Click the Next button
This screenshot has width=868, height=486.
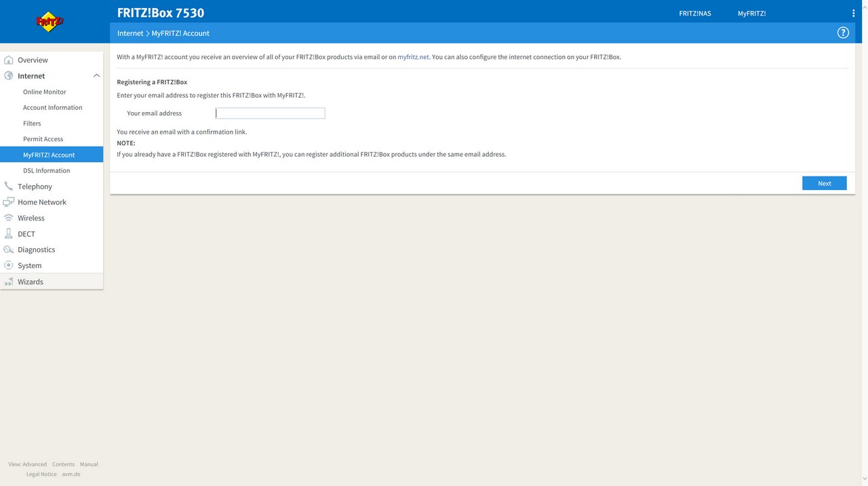(x=825, y=183)
